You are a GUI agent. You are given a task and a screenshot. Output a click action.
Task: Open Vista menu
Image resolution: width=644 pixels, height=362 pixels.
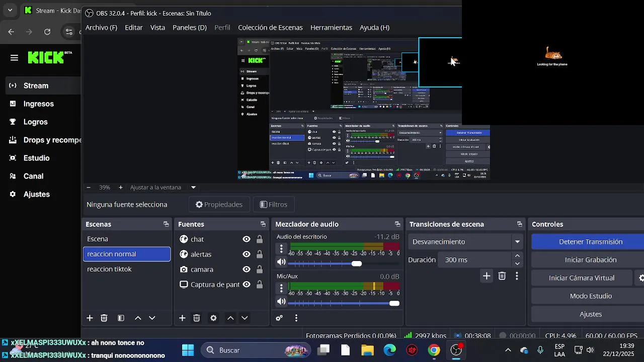pos(157,28)
